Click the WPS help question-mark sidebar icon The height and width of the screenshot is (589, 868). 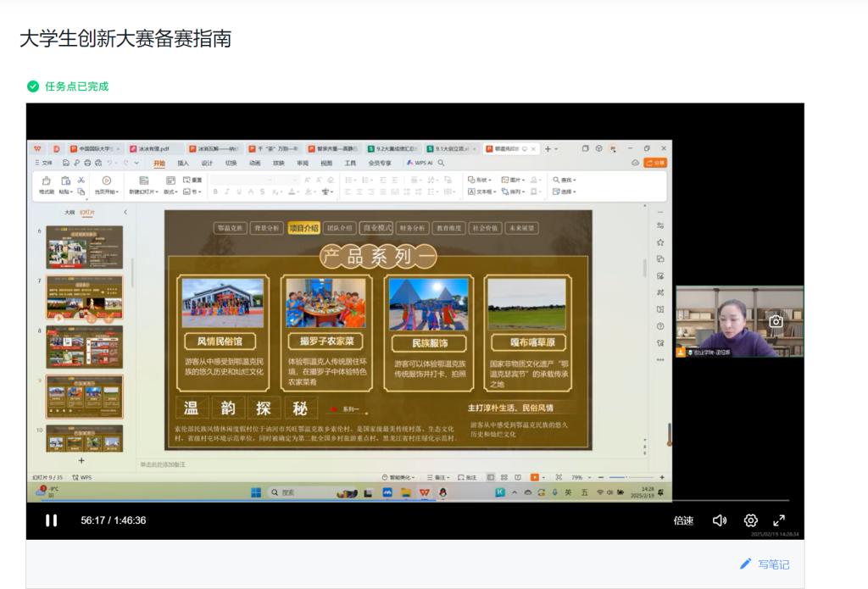660,326
